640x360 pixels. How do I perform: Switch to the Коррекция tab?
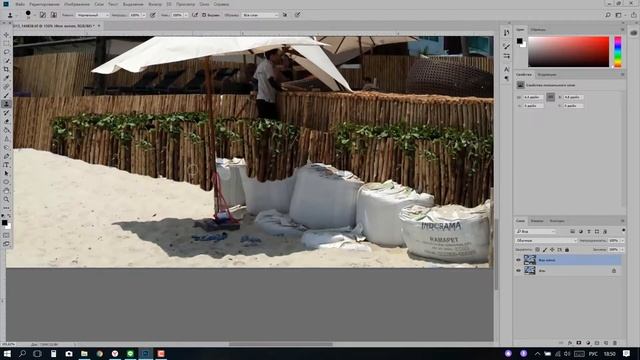click(547, 75)
